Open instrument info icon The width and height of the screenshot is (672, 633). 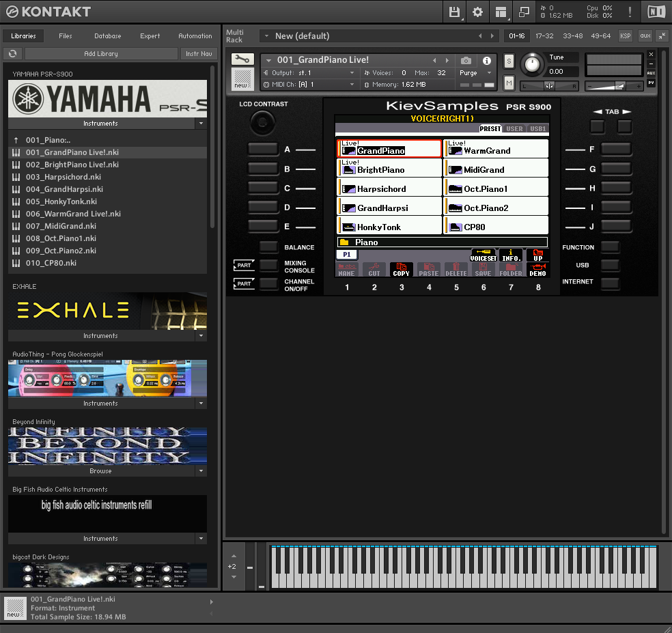point(486,60)
